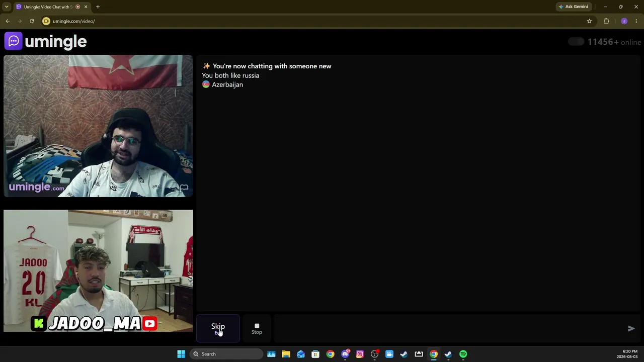Bookmark this page with the star icon
This screenshot has height=362, width=644.
[x=589, y=21]
